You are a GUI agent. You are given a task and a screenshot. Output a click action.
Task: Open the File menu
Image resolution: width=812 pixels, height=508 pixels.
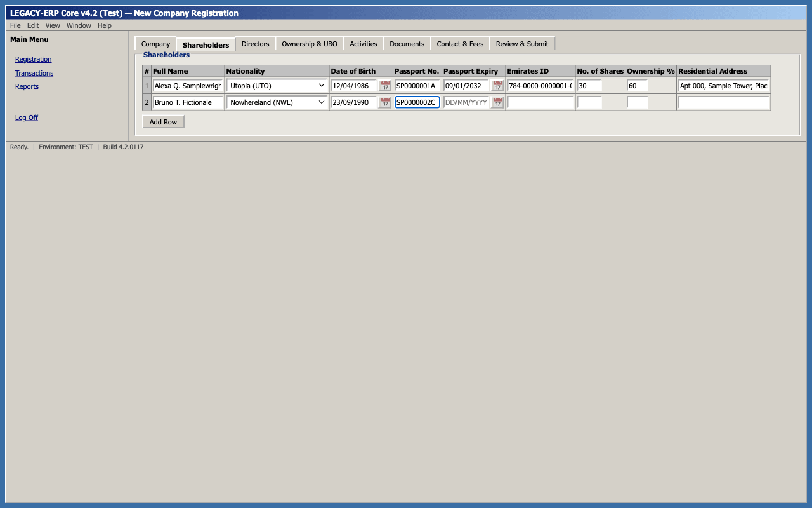pyautogui.click(x=15, y=25)
